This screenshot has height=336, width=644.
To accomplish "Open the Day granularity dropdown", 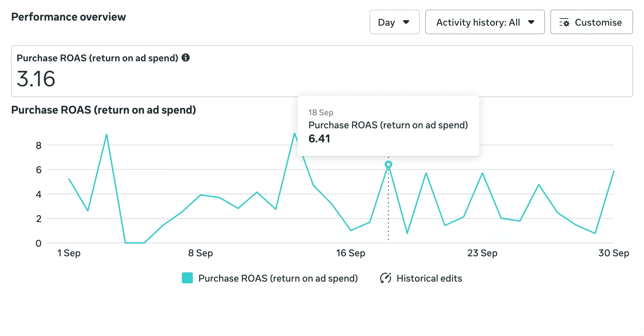I will (x=394, y=22).
